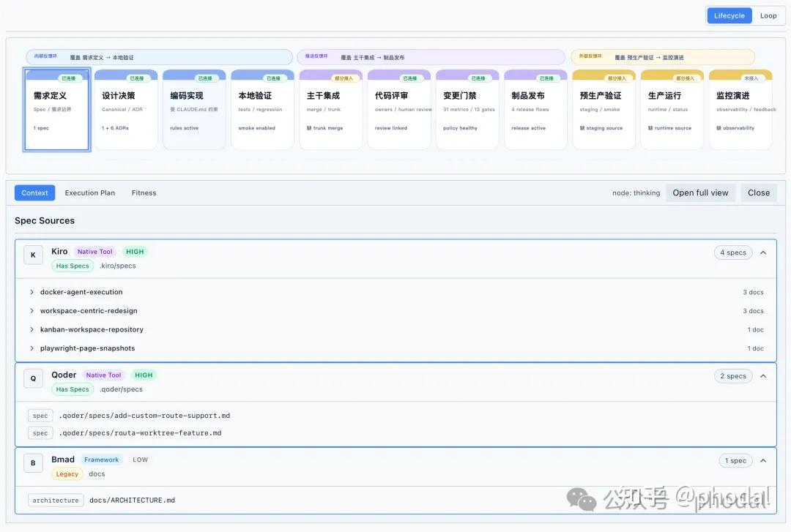Close the detail panel
Viewport: 791px width, 532px height.
click(759, 192)
